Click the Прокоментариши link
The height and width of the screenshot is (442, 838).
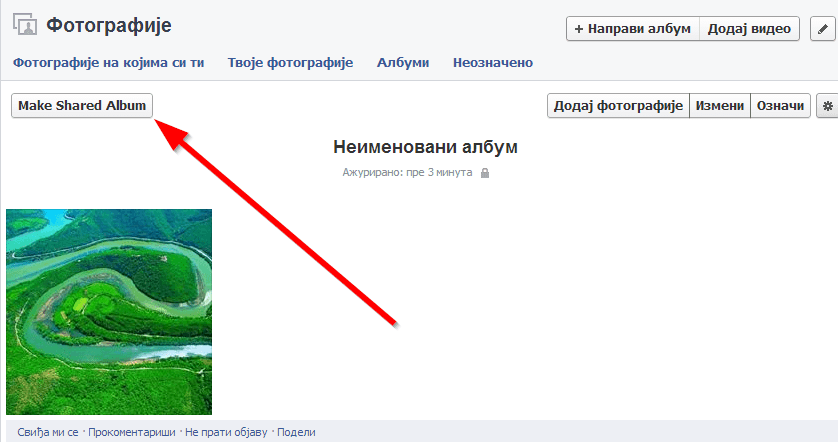132,432
